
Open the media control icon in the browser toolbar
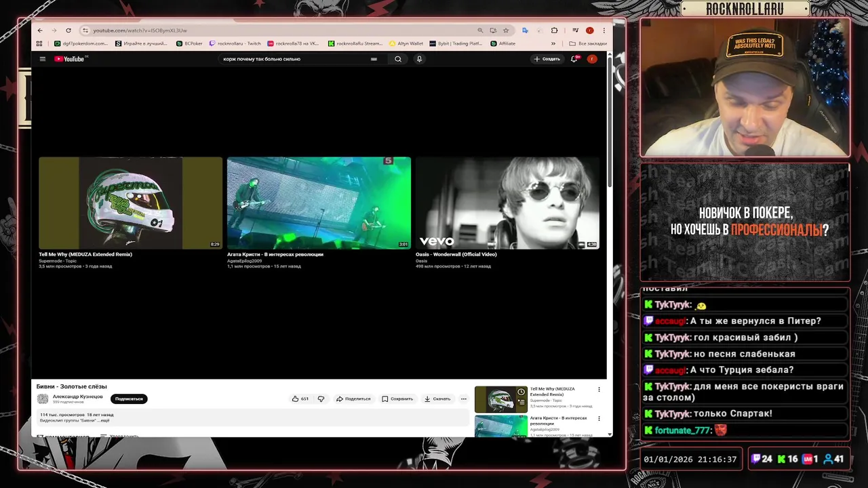575,30
